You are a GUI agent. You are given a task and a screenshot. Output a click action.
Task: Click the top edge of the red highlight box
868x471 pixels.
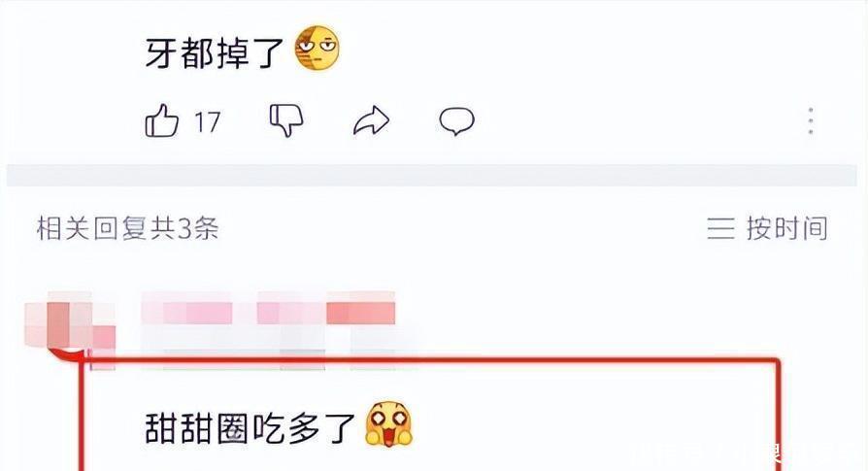tap(432, 361)
